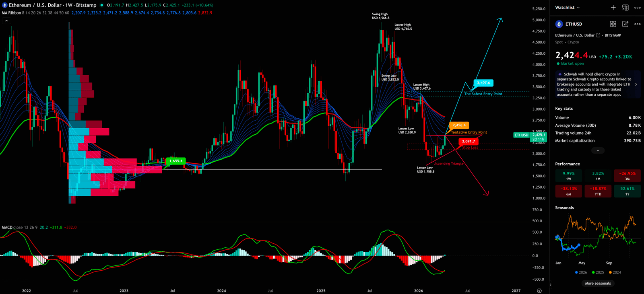The image size is (644, 294).
Task: Toggle the 2024 seasonals series
Action: pos(615,273)
